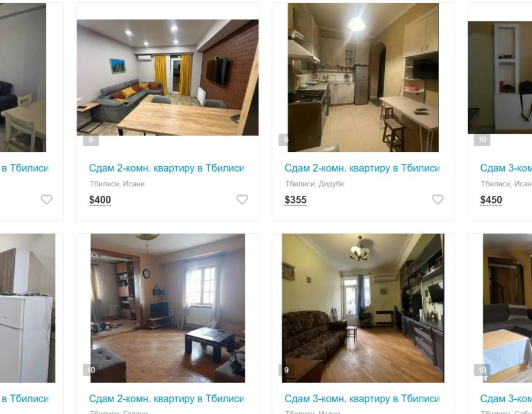
Task: Open photo count badge 10 on bottom-right listing image
Action: pyautogui.click(x=482, y=370)
